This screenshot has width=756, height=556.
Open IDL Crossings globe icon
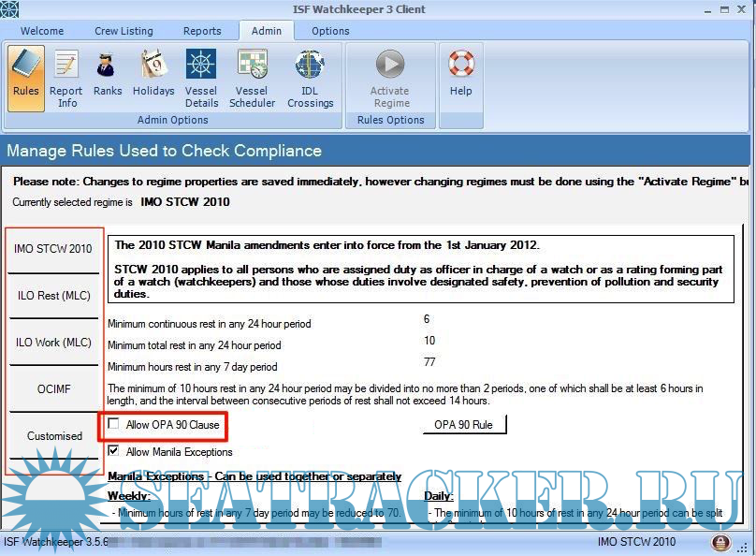(x=310, y=77)
